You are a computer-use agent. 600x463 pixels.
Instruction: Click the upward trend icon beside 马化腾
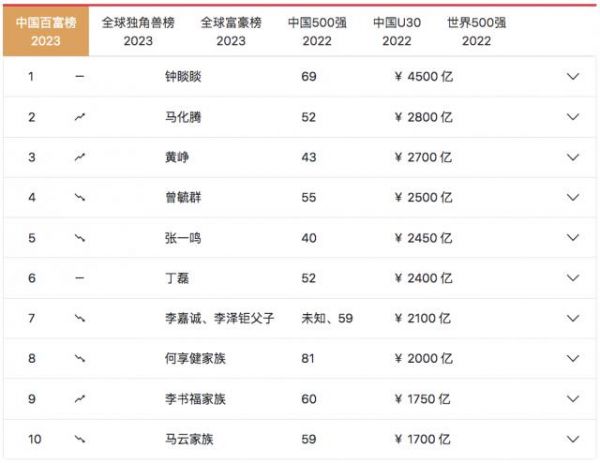tap(80, 117)
